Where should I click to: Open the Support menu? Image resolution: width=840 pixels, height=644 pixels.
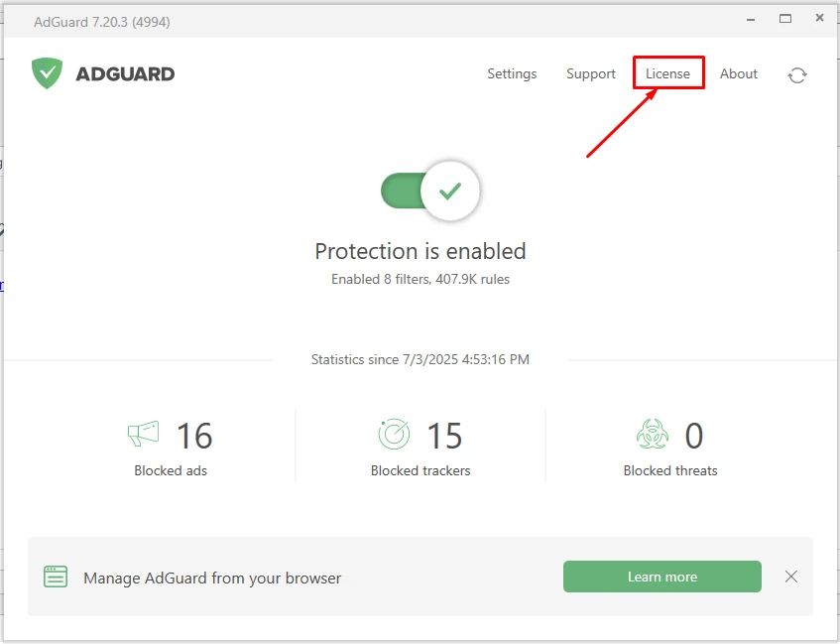click(x=591, y=73)
